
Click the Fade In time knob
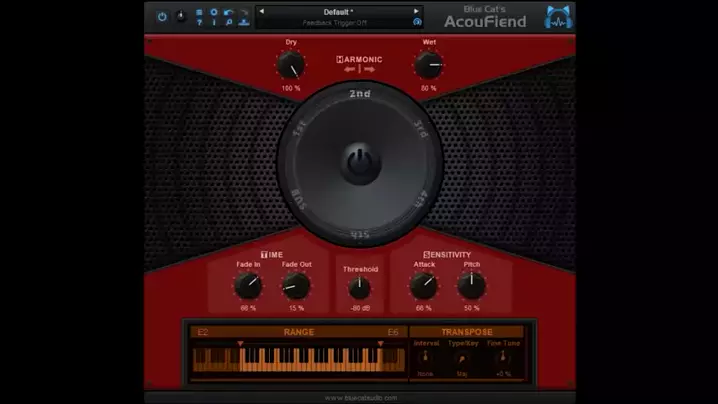[x=247, y=286]
